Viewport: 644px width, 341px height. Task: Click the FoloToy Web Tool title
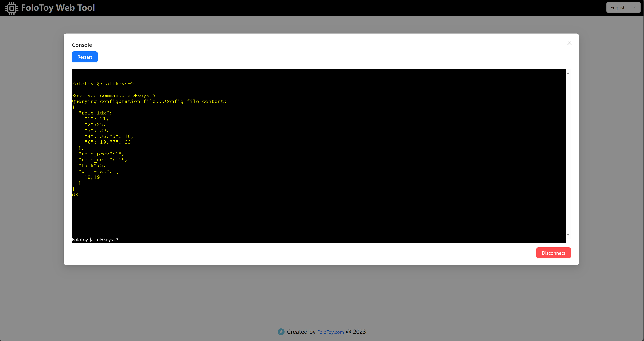pyautogui.click(x=58, y=8)
